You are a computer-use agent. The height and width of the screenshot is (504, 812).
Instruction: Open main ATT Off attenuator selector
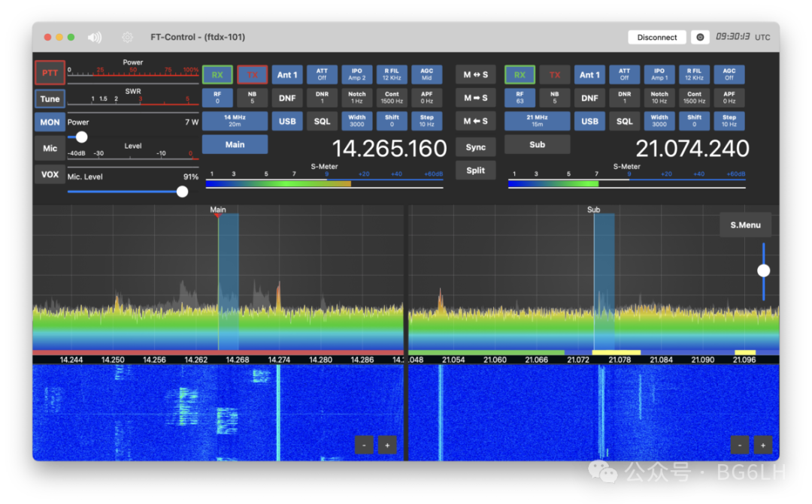pos(322,74)
